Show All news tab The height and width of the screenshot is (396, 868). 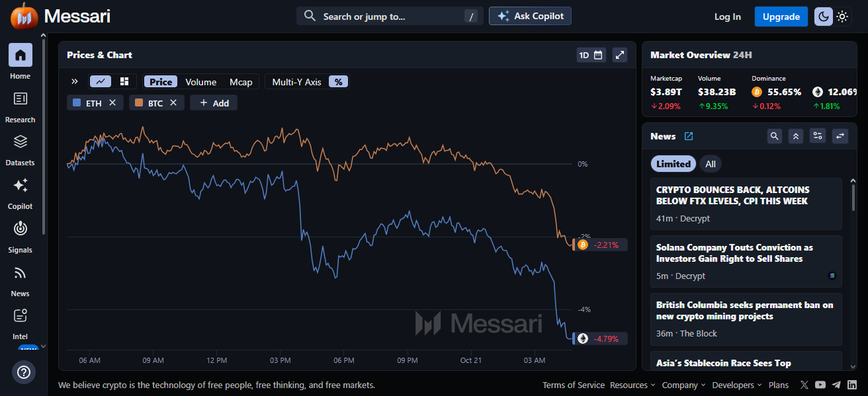point(711,164)
